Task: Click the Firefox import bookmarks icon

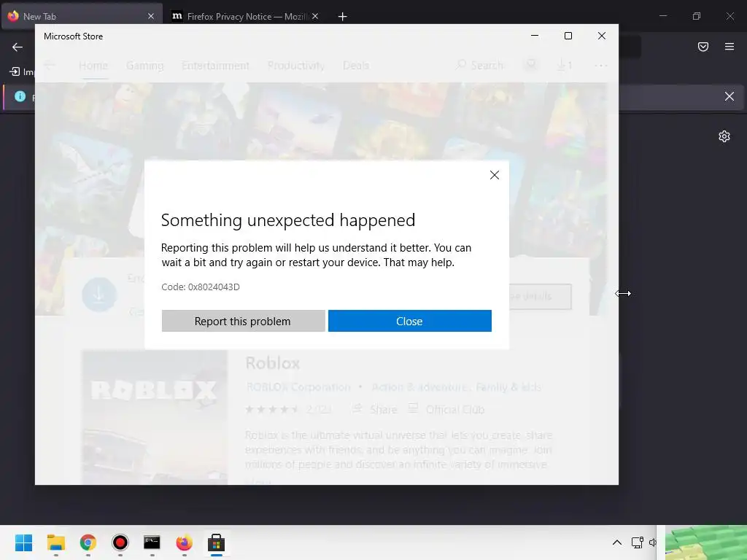Action: tap(15, 71)
